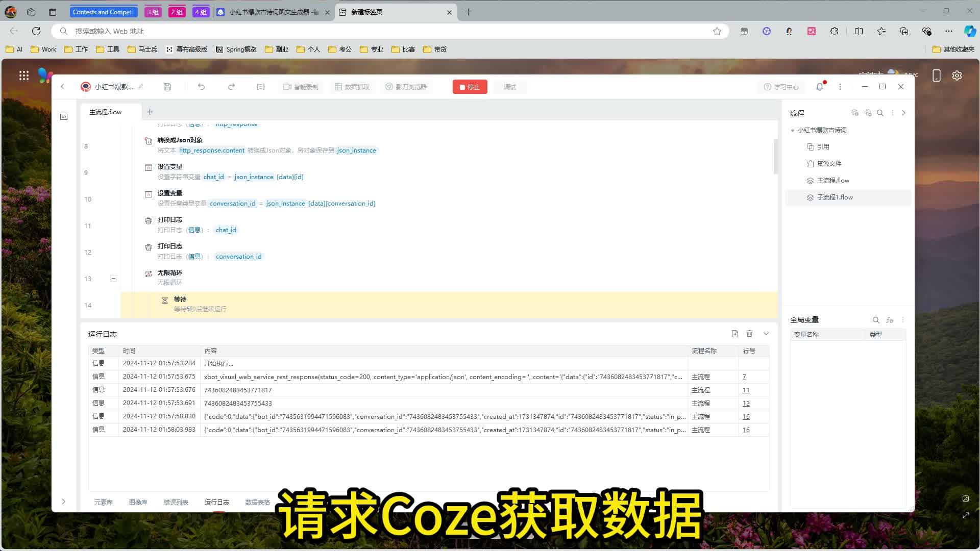980x551 pixels.
Task: Open 学习中心 from the top bar
Action: pos(781,87)
